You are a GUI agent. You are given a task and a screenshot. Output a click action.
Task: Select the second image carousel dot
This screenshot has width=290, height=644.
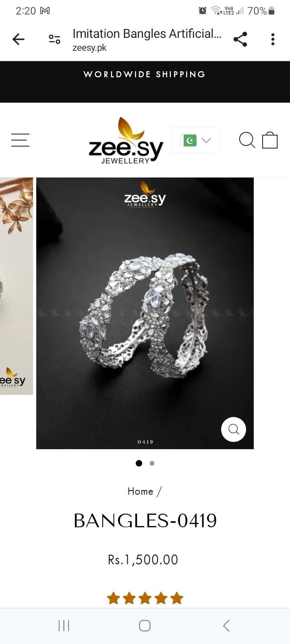[152, 463]
